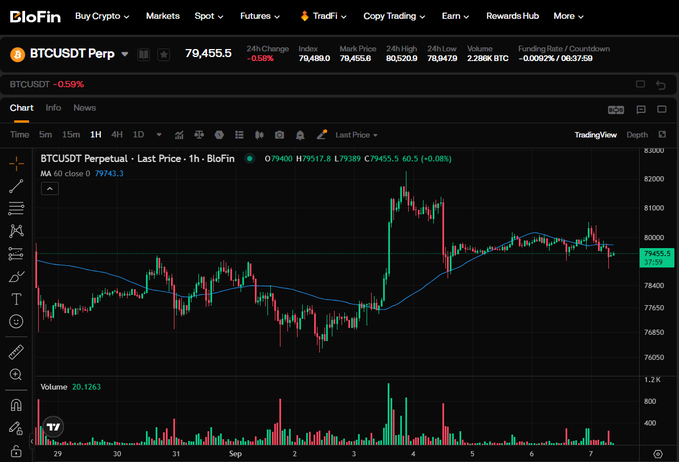The image size is (679, 462).
Task: Click the BloFin logo
Action: 35,17
